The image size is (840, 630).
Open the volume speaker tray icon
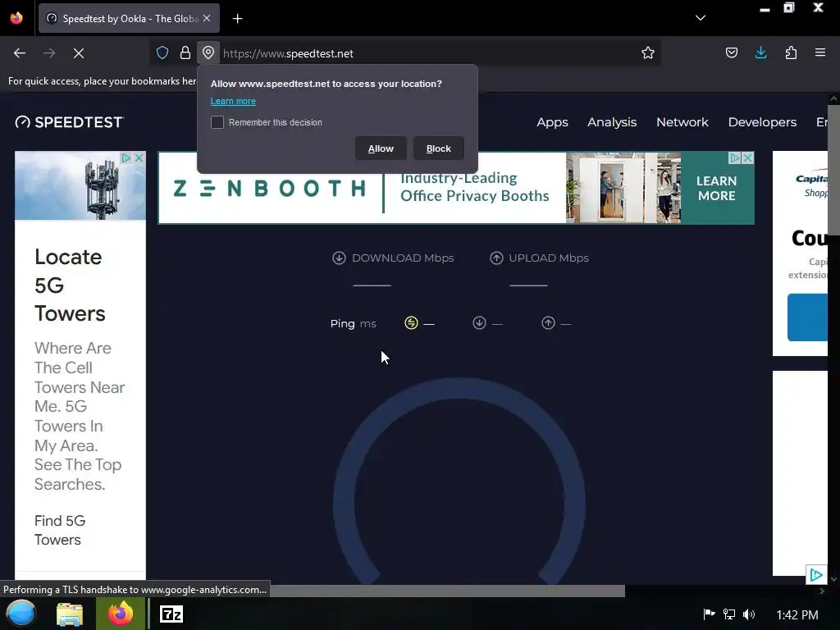click(749, 614)
